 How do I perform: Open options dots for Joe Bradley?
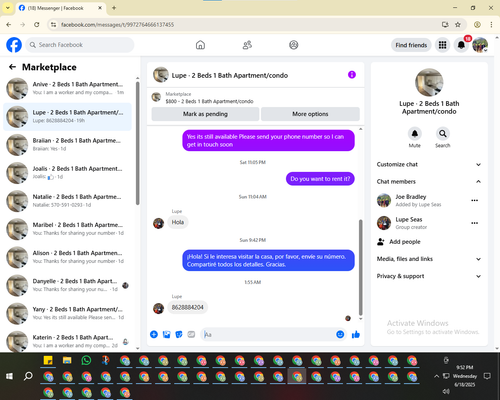[475, 200]
